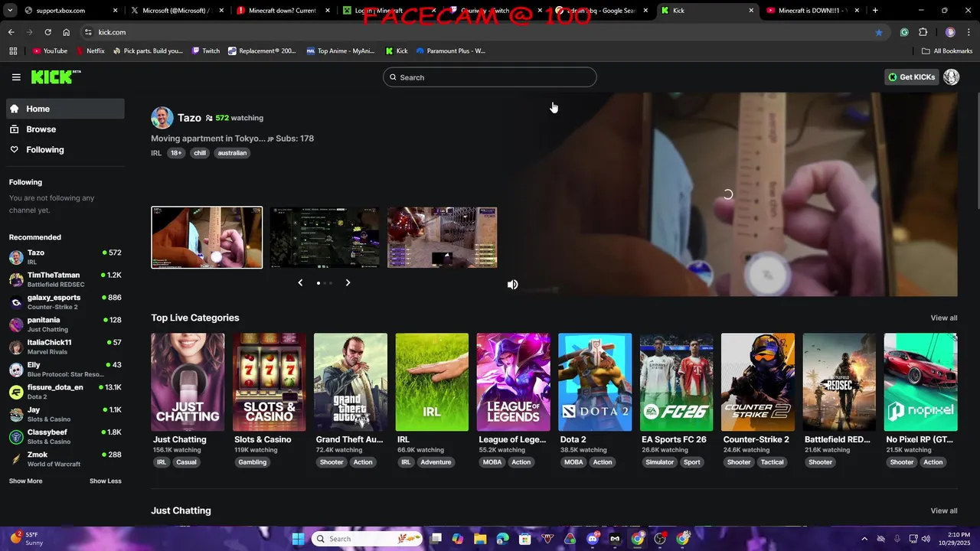The image size is (980, 551).
Task: View all Top Live Categories
Action: click(944, 318)
